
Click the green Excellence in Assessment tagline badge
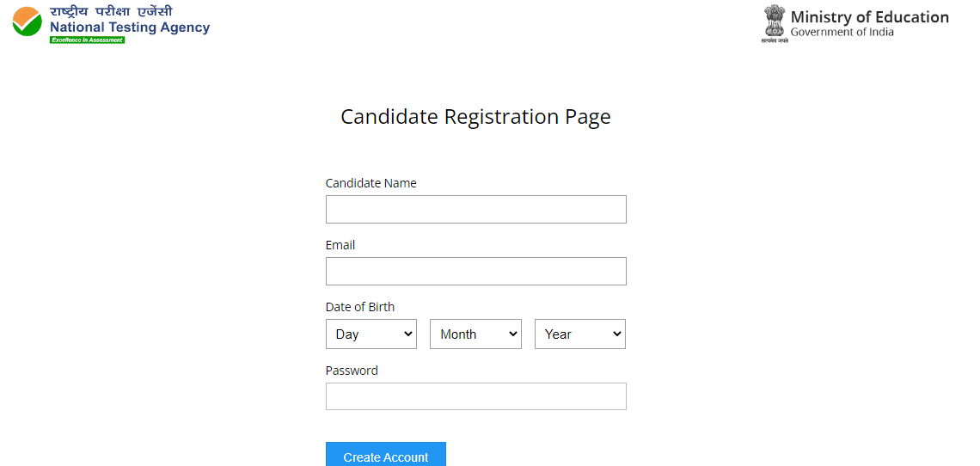coord(87,40)
